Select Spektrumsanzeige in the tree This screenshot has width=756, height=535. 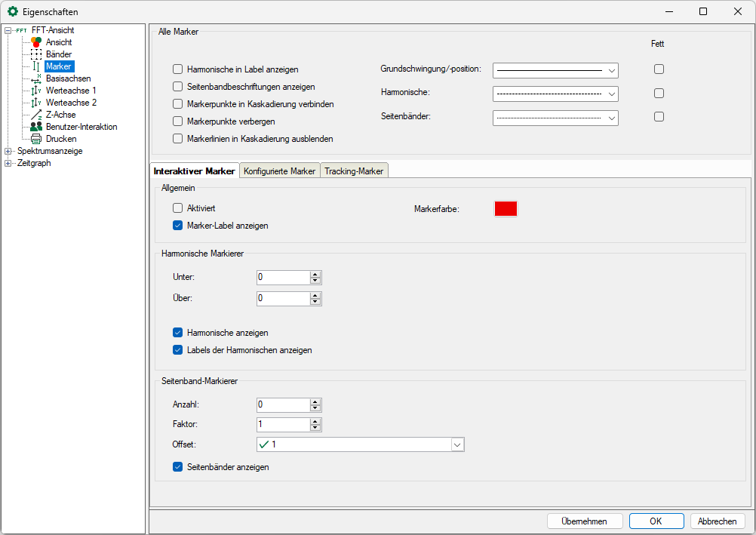(x=50, y=151)
